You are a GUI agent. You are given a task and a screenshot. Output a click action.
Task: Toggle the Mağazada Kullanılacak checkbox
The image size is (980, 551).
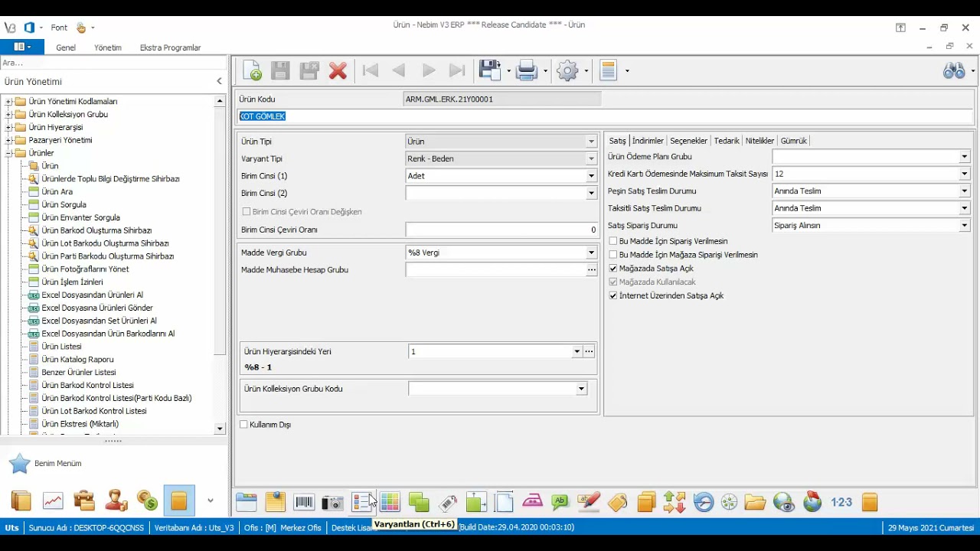[613, 282]
